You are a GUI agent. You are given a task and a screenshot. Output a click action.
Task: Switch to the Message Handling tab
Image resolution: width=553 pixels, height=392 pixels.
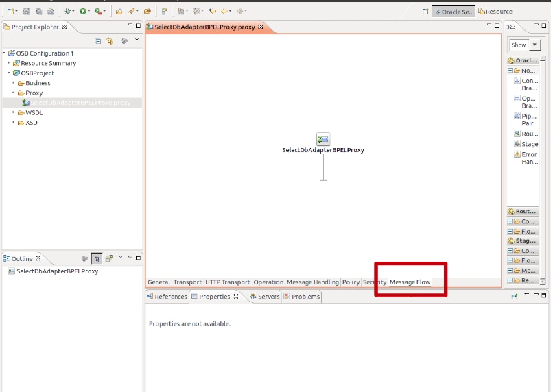(313, 282)
